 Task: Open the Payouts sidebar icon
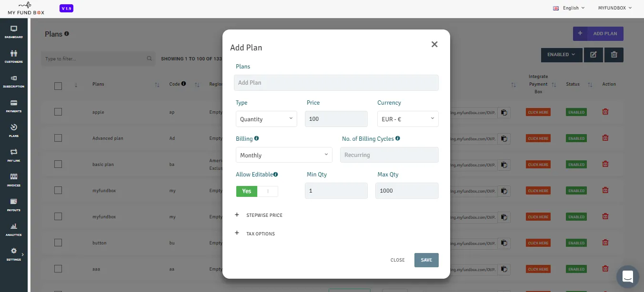point(13,202)
